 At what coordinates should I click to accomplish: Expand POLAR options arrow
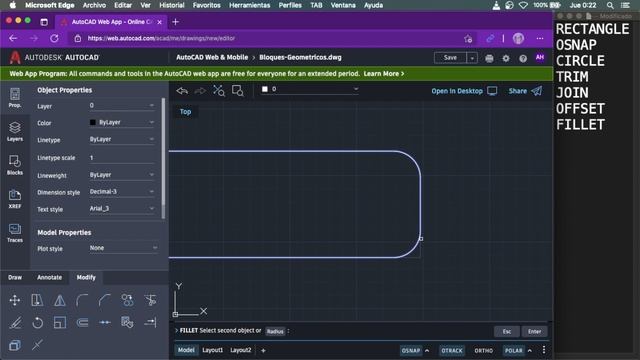(x=530, y=351)
